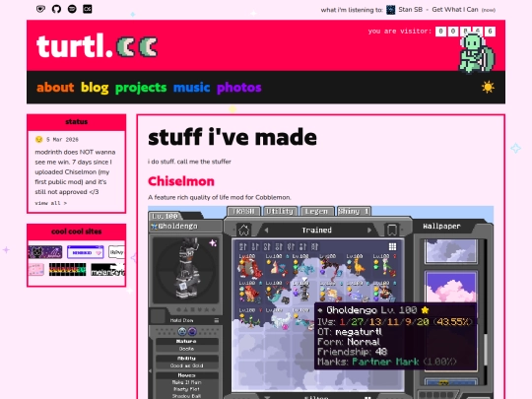The width and height of the screenshot is (532, 399).
Task: Click the menu icon next to 'Hold Item'
Action: [217, 320]
